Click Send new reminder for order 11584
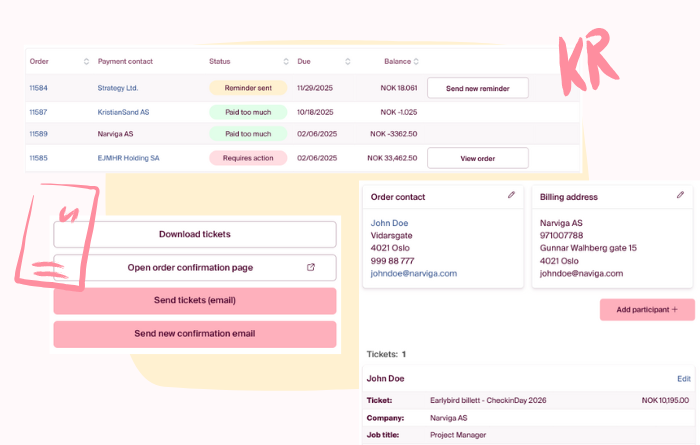Image resolution: width=700 pixels, height=445 pixels. coord(478,88)
